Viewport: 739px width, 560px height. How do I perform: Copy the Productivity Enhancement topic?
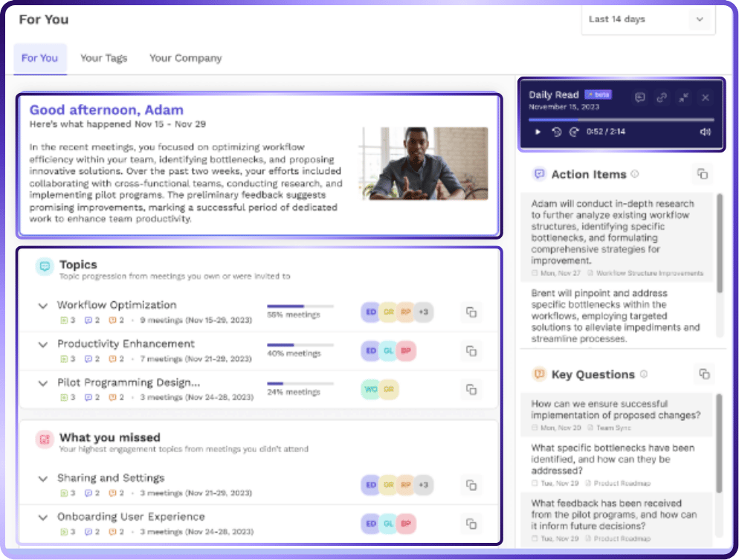pyautogui.click(x=471, y=351)
